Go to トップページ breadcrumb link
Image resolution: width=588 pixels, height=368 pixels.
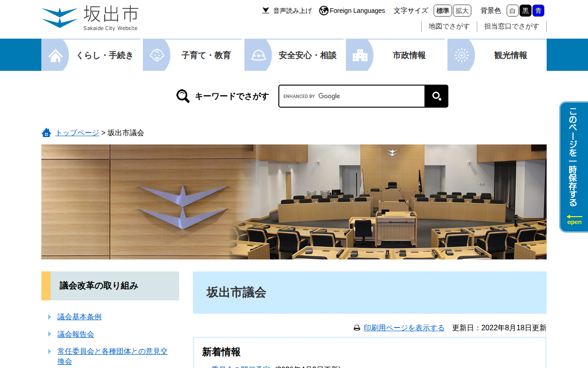pyautogui.click(x=77, y=133)
